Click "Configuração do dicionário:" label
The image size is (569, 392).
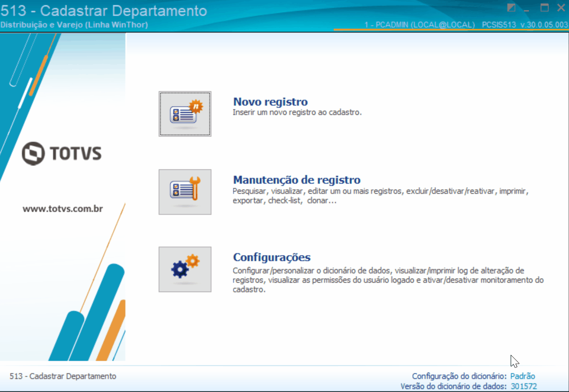459,376
